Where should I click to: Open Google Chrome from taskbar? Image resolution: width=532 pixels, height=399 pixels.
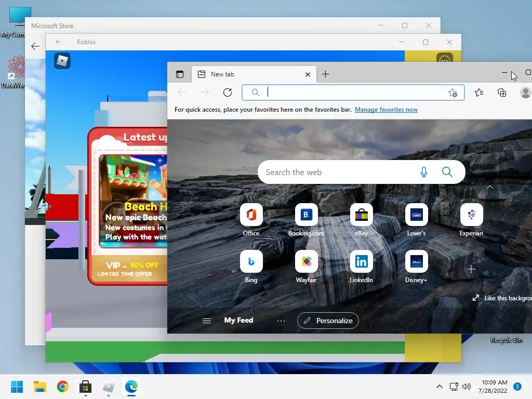pyautogui.click(x=62, y=387)
